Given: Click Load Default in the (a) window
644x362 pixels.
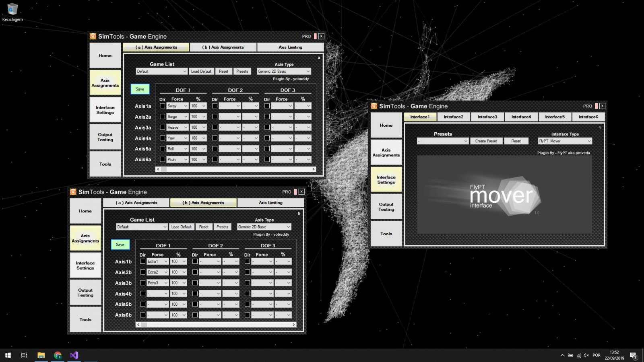Looking at the screenshot, I should (x=201, y=71).
